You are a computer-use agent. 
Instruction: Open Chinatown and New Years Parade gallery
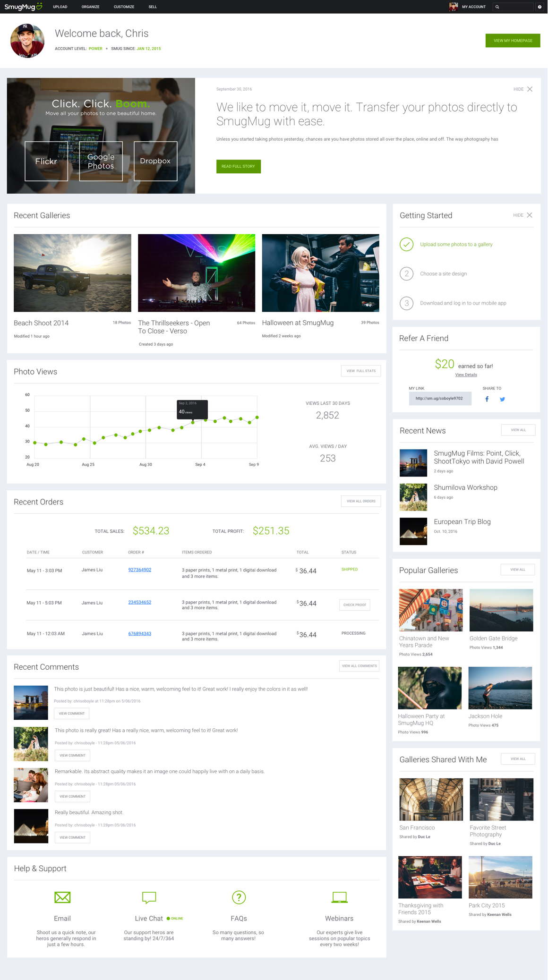pyautogui.click(x=431, y=610)
